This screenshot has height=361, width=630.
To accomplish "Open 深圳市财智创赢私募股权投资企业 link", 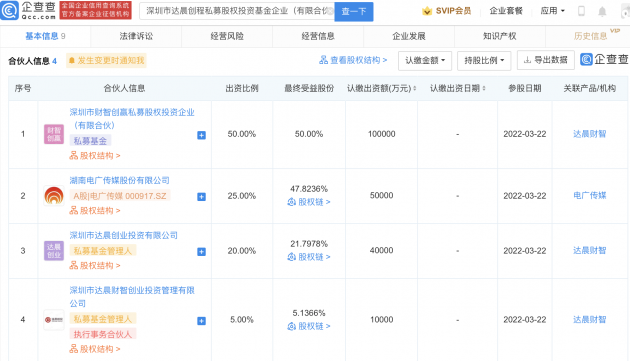I will (x=132, y=119).
